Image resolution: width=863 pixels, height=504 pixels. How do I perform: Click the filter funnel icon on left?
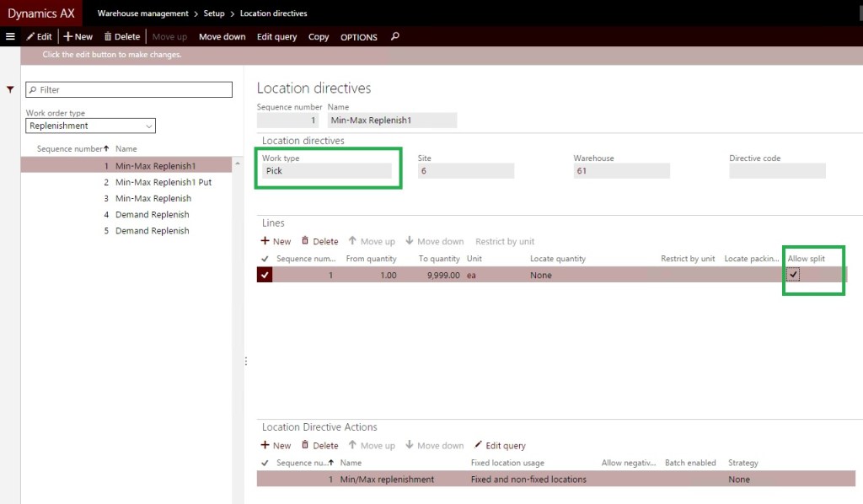point(10,89)
